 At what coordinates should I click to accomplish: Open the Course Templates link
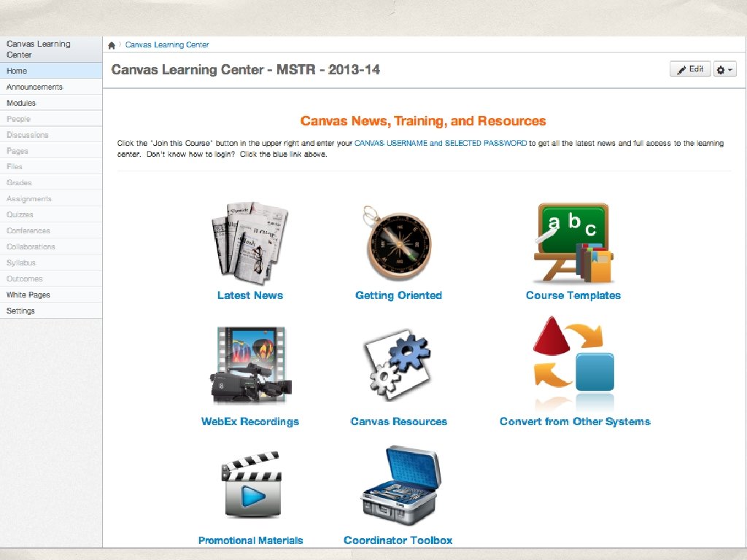573,295
